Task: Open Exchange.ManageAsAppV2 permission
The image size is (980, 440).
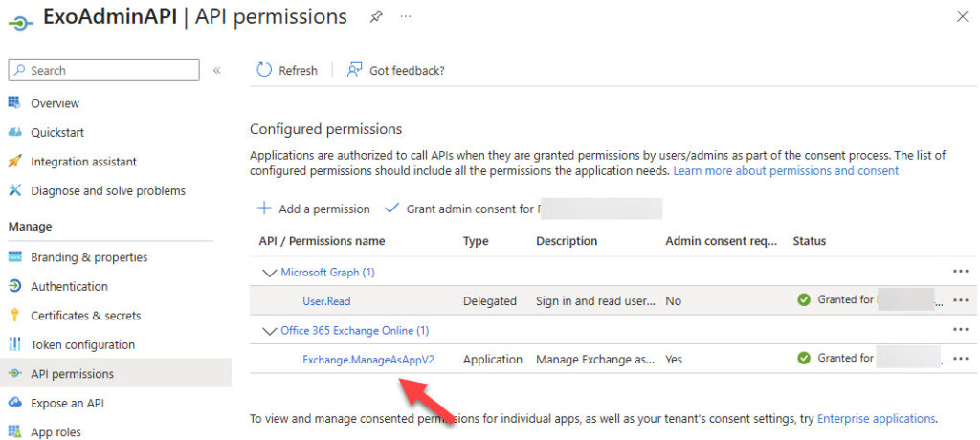Action: pyautogui.click(x=368, y=360)
